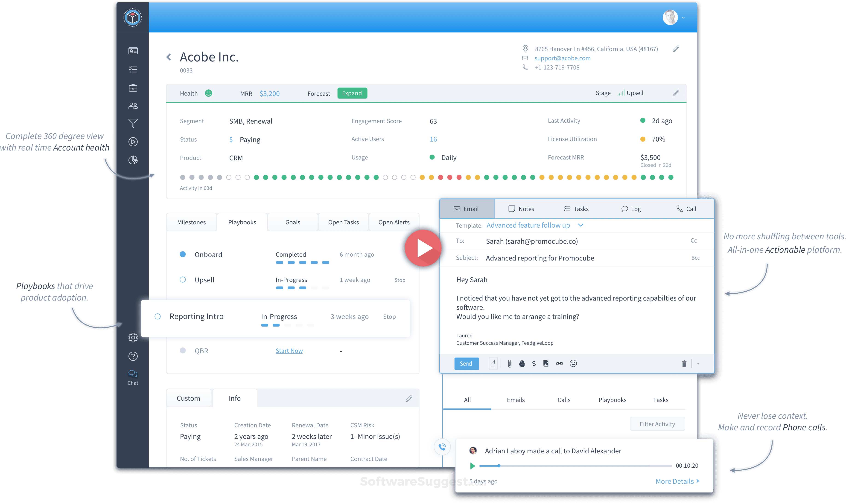Open the user avatar dropdown arrow
The image size is (846, 504).
click(x=683, y=18)
